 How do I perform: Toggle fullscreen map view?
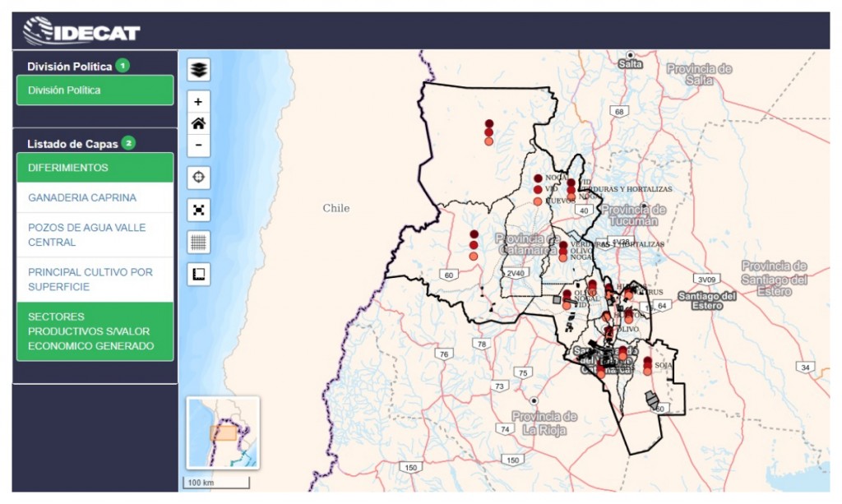[198, 210]
